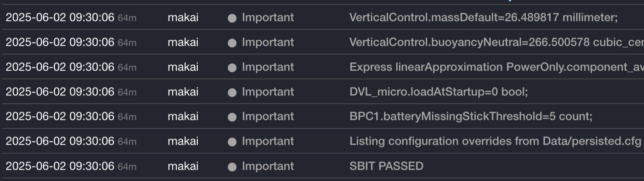
Task: Select the DVL_micro.loadAtStartup=0 bool entry
Action: point(438,92)
